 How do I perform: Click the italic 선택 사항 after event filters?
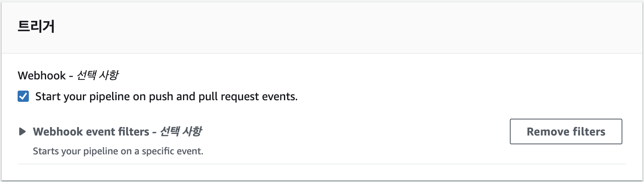click(181, 131)
